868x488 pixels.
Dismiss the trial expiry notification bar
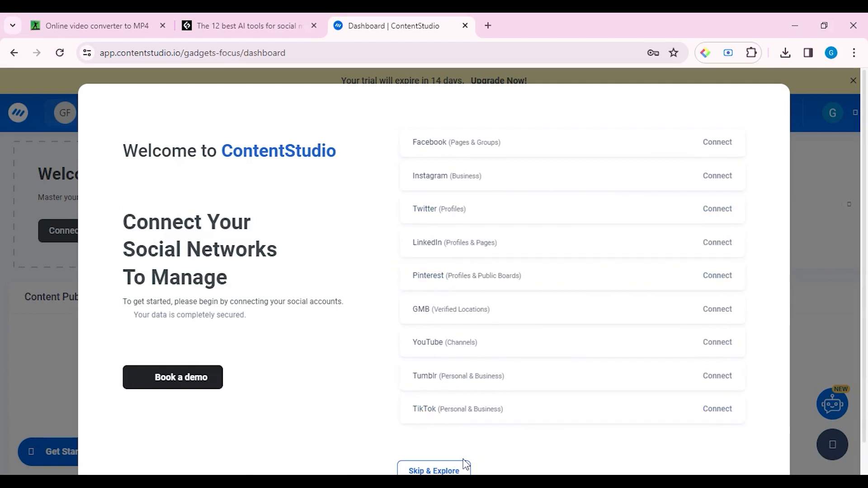click(x=853, y=80)
